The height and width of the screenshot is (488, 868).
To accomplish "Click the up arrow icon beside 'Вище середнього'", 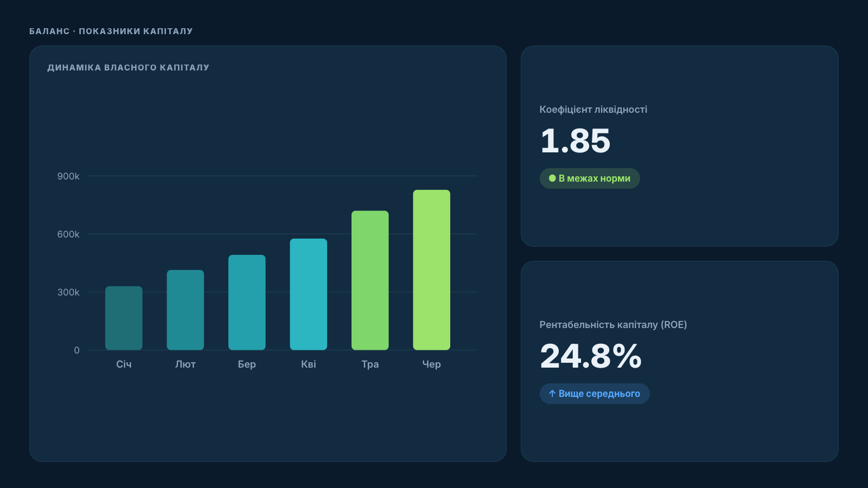I will pyautogui.click(x=552, y=394).
